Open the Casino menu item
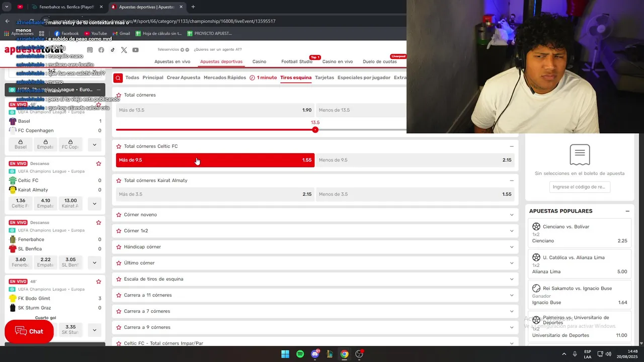Image resolution: width=644 pixels, height=362 pixels. tap(259, 61)
